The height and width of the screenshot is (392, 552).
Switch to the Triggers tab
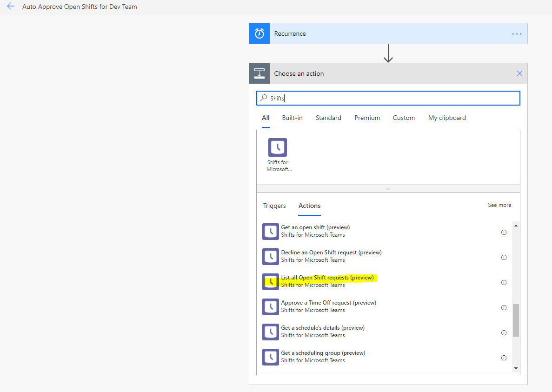click(x=274, y=206)
